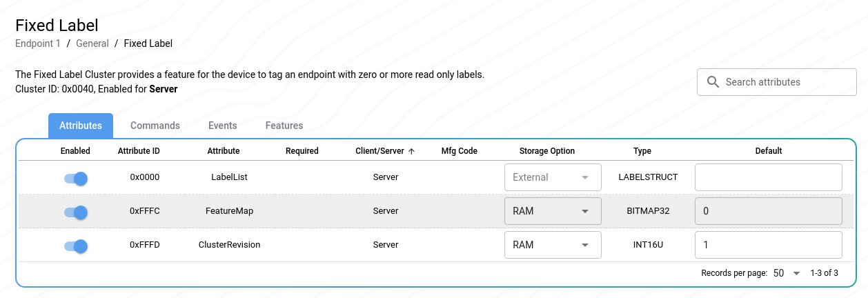Screen dimensions: 868x298
Task: Select the Features tab
Action: (x=284, y=126)
